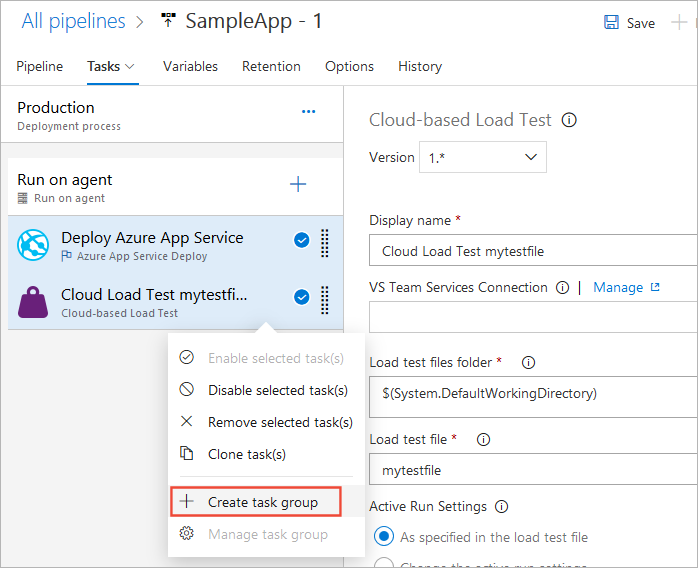This screenshot has height=568, width=698.
Task: Click Manage task group menu entry
Action: (x=266, y=534)
